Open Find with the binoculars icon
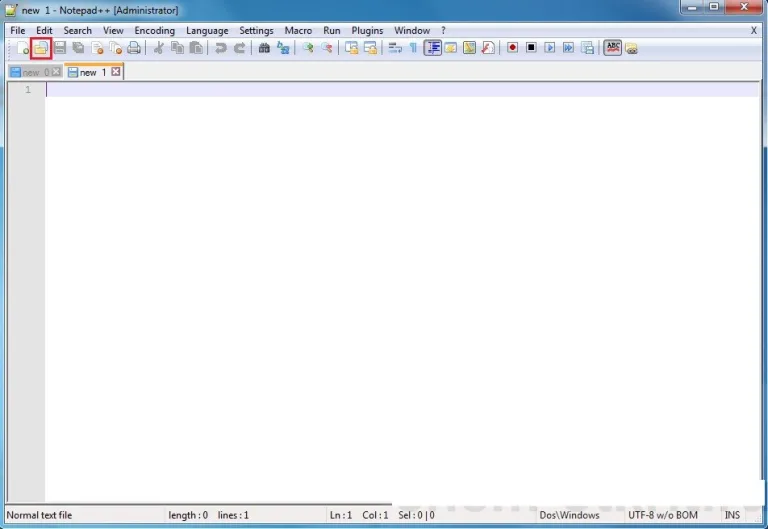 [264, 48]
